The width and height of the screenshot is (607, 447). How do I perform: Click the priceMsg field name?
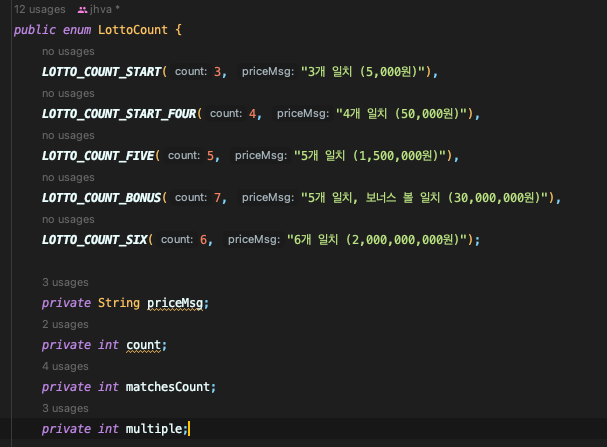(175, 303)
